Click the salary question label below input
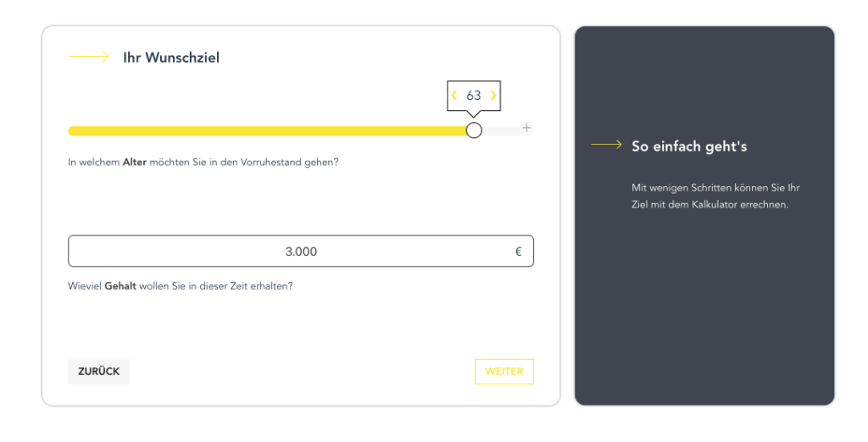Screen dimensions: 868x442 (x=181, y=286)
